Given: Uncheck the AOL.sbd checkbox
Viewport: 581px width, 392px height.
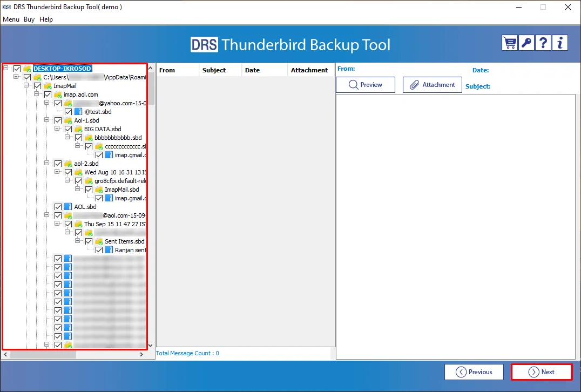Looking at the screenshot, I should point(58,207).
